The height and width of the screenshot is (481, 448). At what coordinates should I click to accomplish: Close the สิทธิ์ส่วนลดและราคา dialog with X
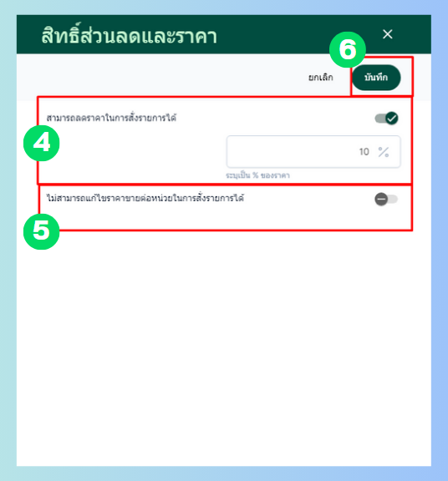pos(388,34)
